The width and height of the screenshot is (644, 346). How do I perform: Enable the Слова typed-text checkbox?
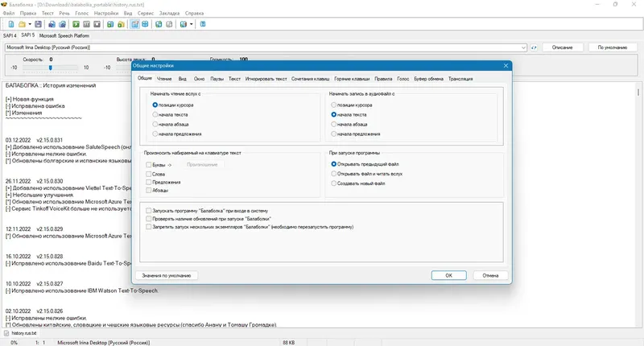pos(149,174)
